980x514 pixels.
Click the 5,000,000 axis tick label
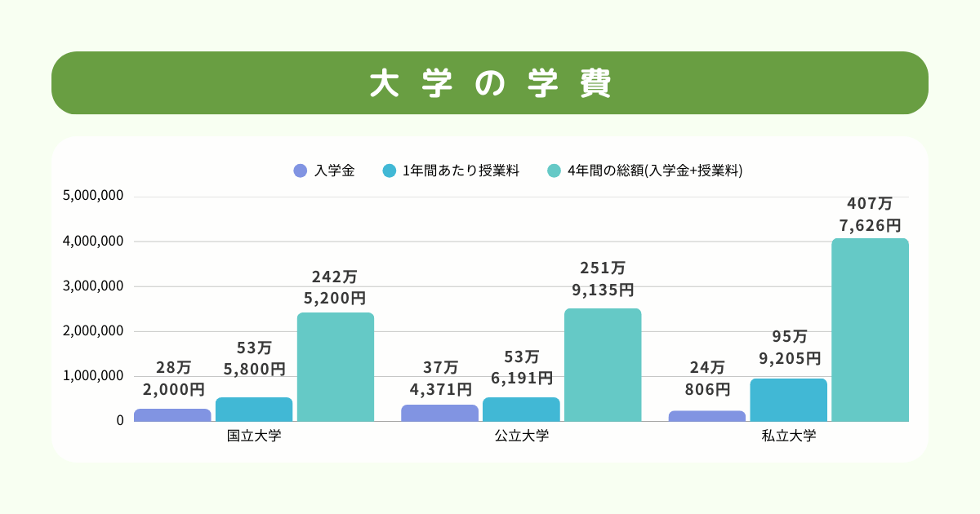tap(93, 197)
